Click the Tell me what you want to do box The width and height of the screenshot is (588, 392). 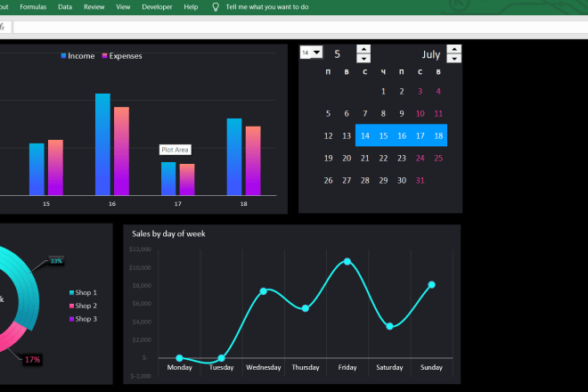[x=267, y=7]
